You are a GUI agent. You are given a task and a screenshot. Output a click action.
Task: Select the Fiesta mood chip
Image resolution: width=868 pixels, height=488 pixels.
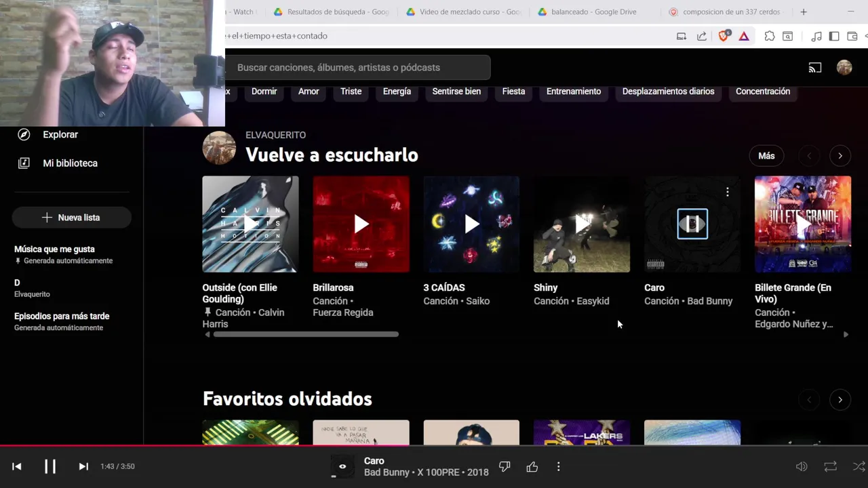(513, 91)
